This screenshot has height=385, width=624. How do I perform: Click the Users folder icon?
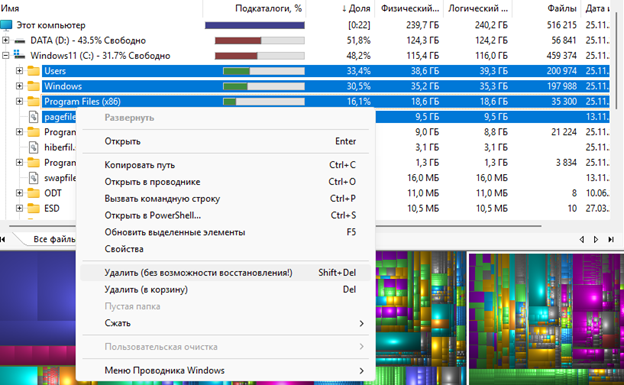[x=34, y=71]
